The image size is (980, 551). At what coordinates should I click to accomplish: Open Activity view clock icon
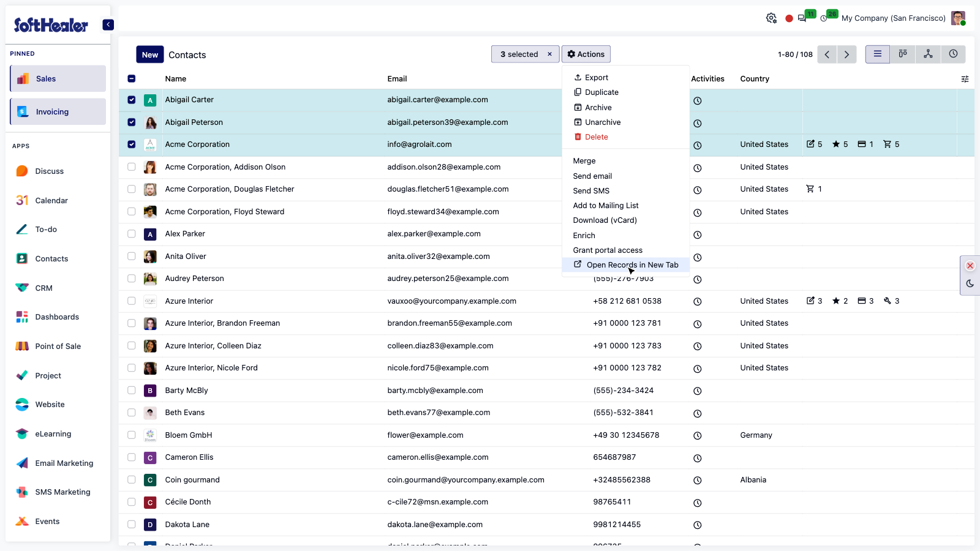[x=953, y=54]
